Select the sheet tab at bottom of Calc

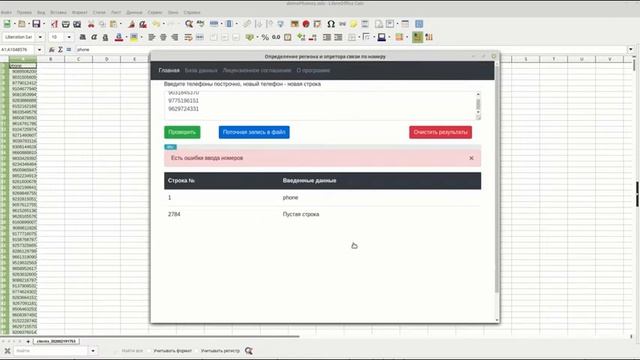56,341
